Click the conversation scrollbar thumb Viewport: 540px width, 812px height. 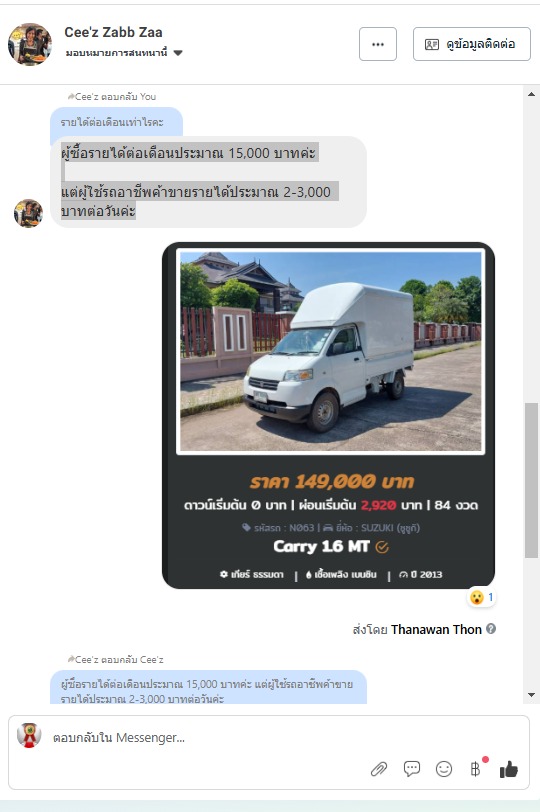click(531, 480)
